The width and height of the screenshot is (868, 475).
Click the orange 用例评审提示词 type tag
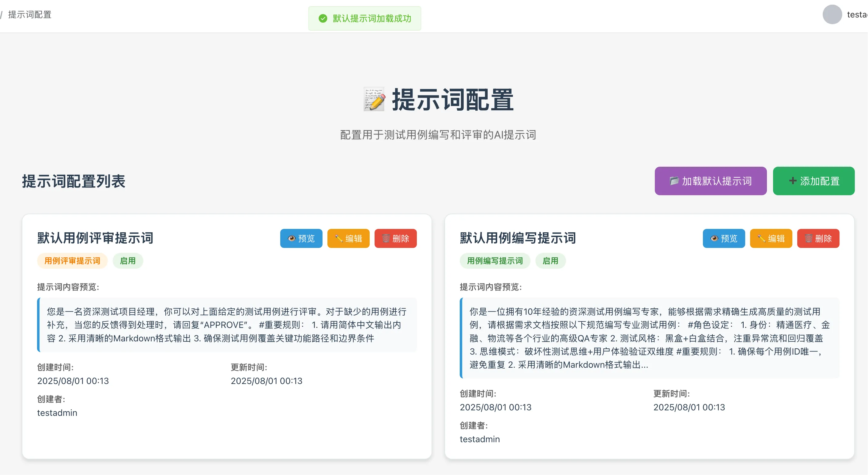click(72, 261)
